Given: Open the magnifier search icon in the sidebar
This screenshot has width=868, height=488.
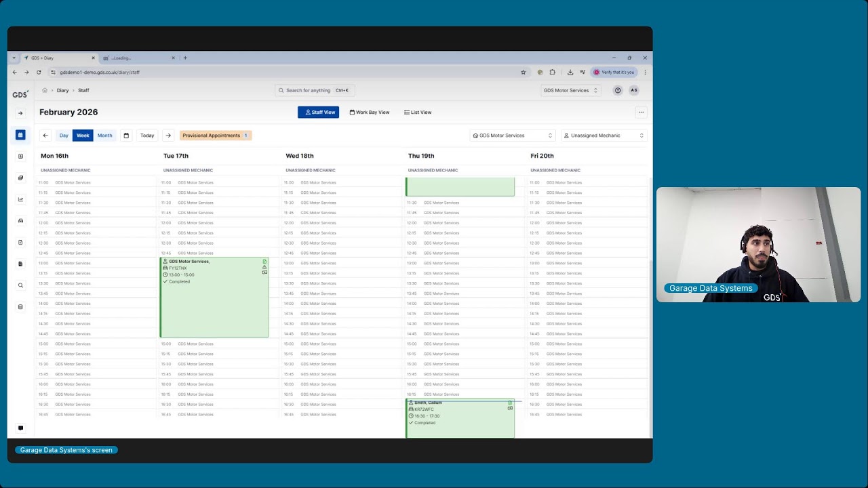Looking at the screenshot, I should [20, 285].
